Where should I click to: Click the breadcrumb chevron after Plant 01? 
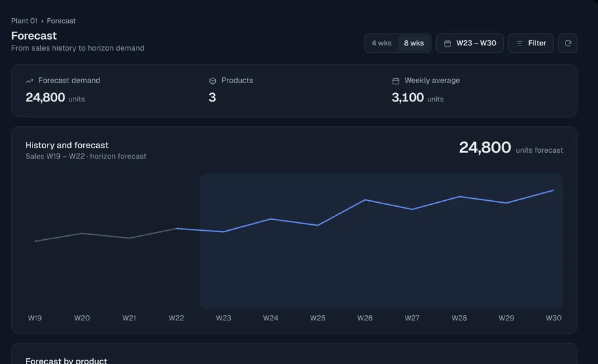pyautogui.click(x=42, y=21)
